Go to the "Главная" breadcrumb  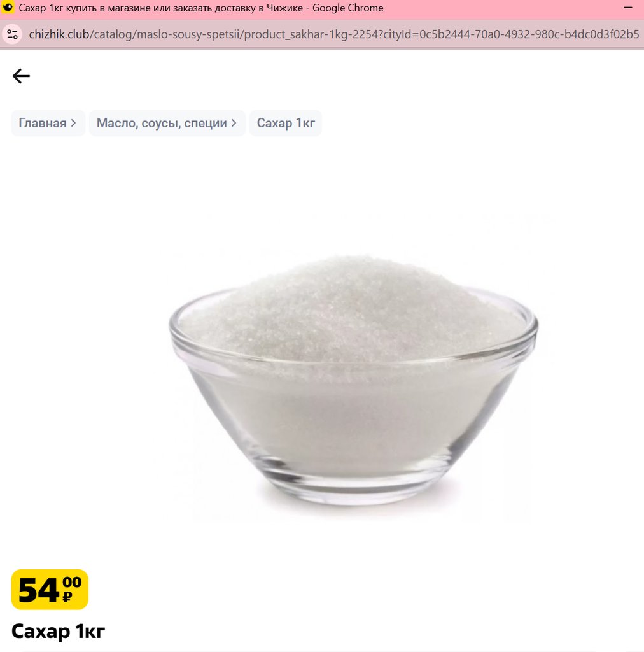pos(43,123)
